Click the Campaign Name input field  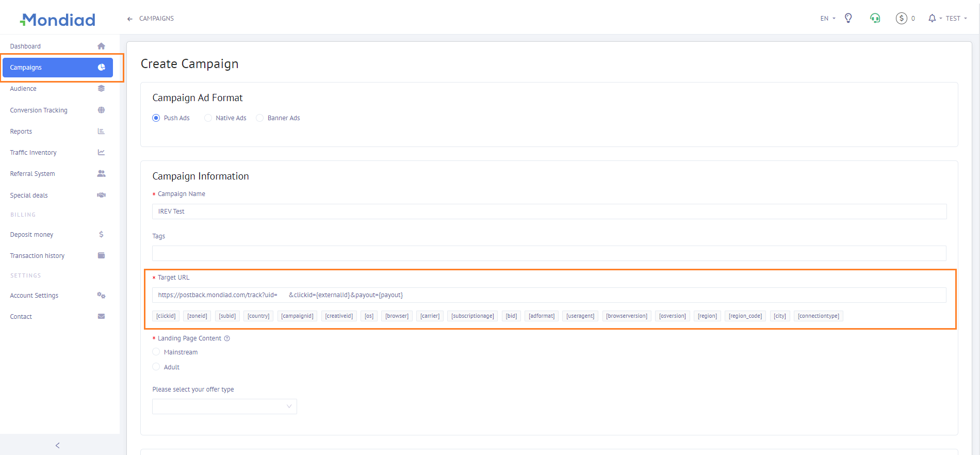point(549,212)
